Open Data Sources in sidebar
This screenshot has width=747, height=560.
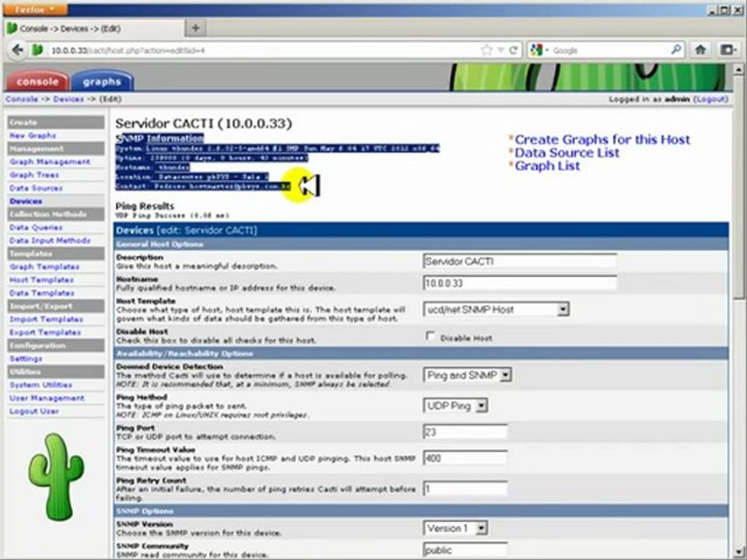(x=36, y=188)
